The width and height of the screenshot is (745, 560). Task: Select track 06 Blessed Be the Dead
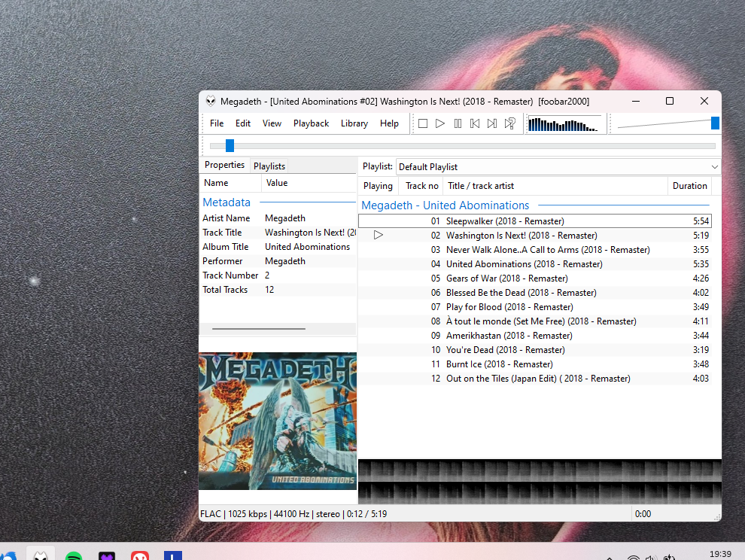tap(535, 292)
